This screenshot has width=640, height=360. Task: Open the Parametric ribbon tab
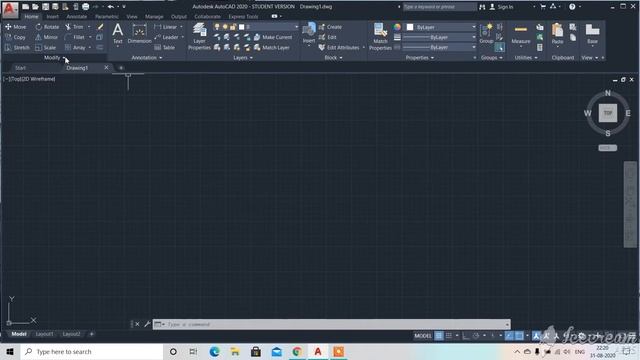point(107,16)
